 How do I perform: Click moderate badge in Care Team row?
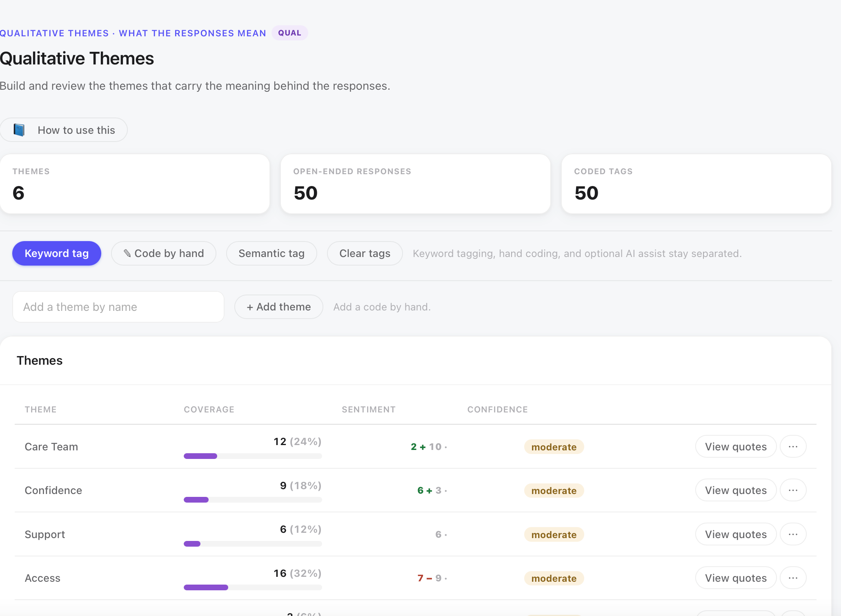click(x=554, y=447)
